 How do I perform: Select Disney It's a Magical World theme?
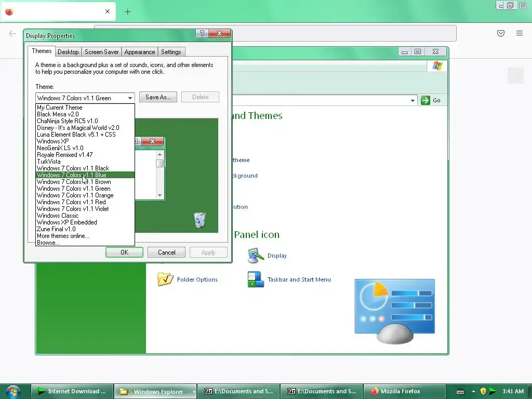click(x=85, y=128)
